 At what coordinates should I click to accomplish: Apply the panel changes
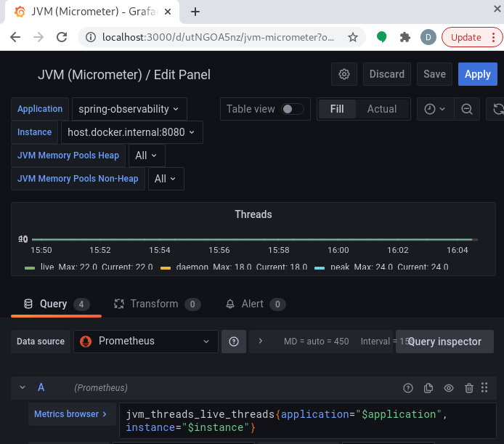pos(478,74)
